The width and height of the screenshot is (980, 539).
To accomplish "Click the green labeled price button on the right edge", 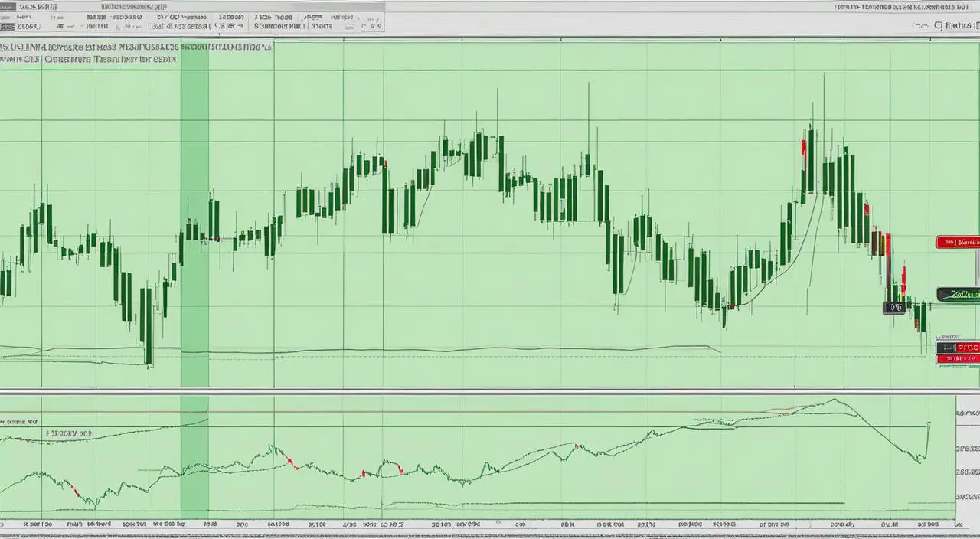I will coord(957,295).
